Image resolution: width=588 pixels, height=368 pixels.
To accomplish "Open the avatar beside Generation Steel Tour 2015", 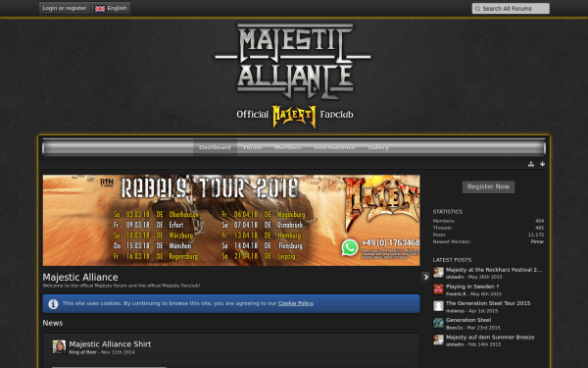I will pyautogui.click(x=438, y=306).
